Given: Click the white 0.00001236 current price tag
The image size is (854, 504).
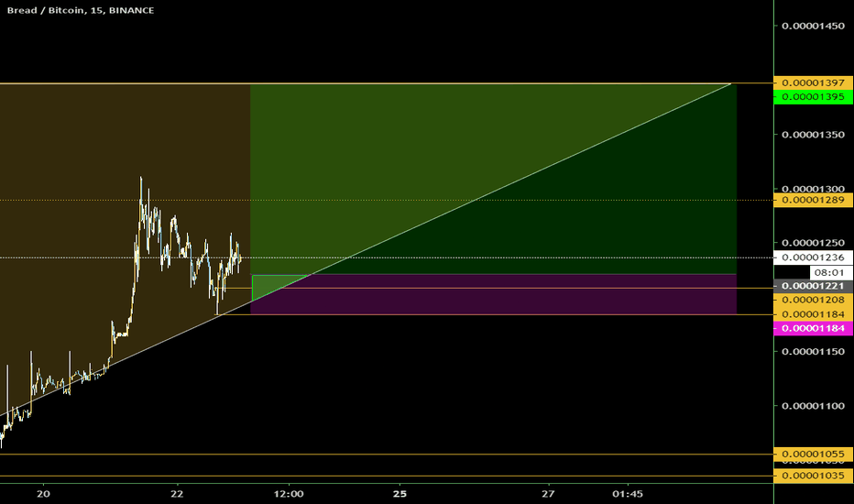Looking at the screenshot, I should coord(813,257).
